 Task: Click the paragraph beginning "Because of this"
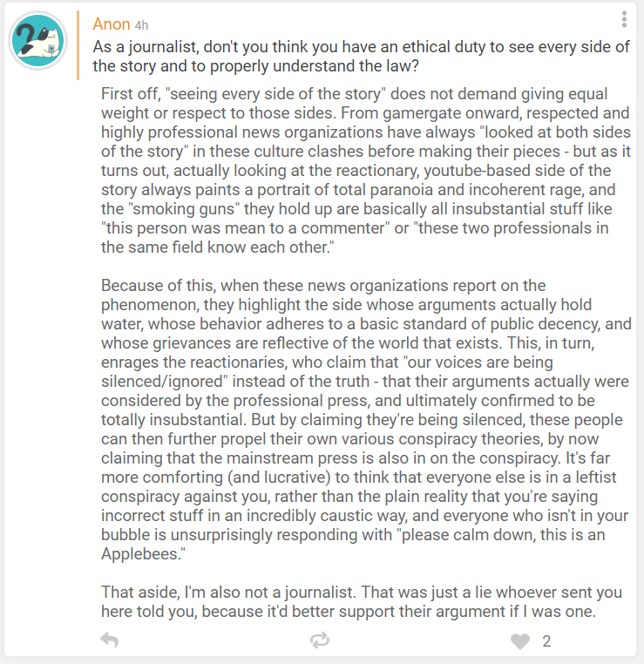[366, 419]
